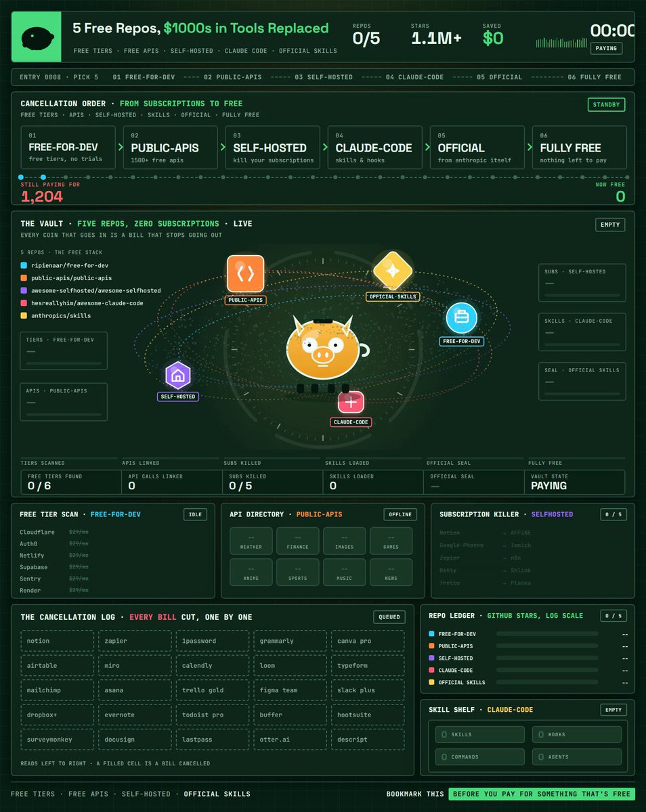
Task: Click the EMPTY badge in Skill Shelf
Action: click(613, 710)
